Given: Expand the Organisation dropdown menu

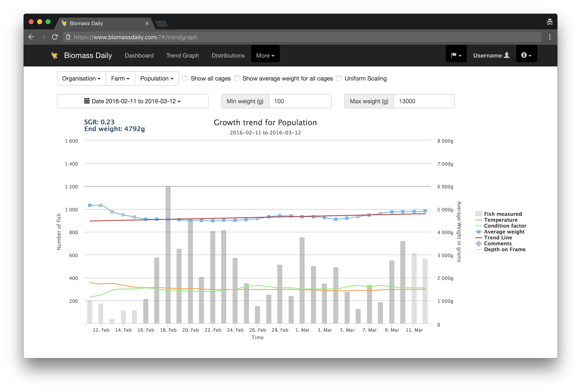Looking at the screenshot, I should pos(80,78).
